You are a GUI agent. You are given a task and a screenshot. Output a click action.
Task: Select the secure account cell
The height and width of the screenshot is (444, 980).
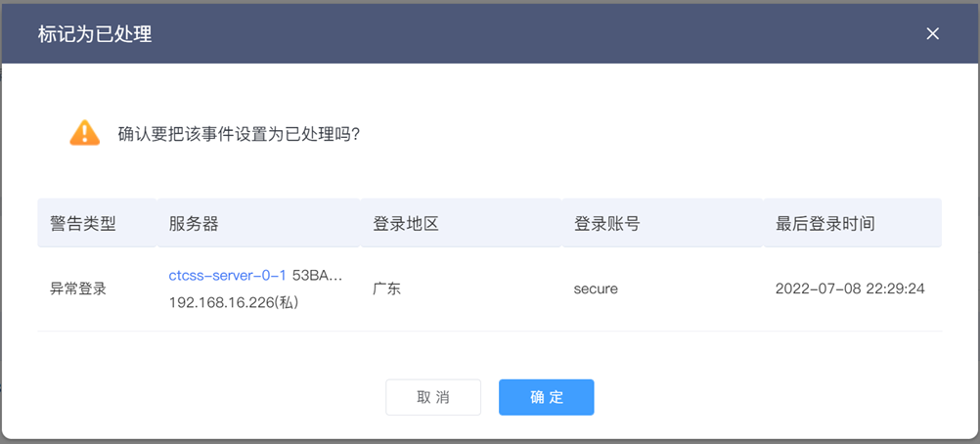pos(596,289)
